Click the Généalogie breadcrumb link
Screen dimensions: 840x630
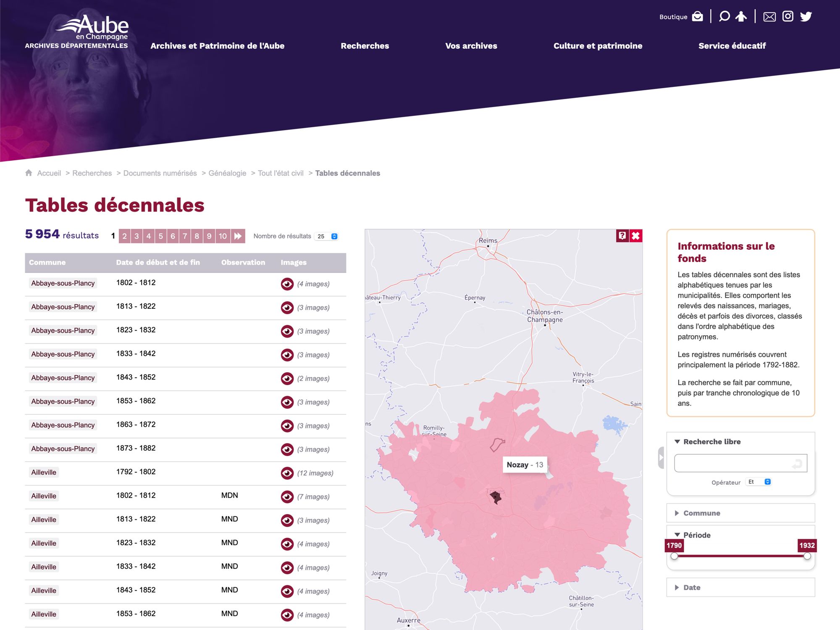pyautogui.click(x=227, y=173)
